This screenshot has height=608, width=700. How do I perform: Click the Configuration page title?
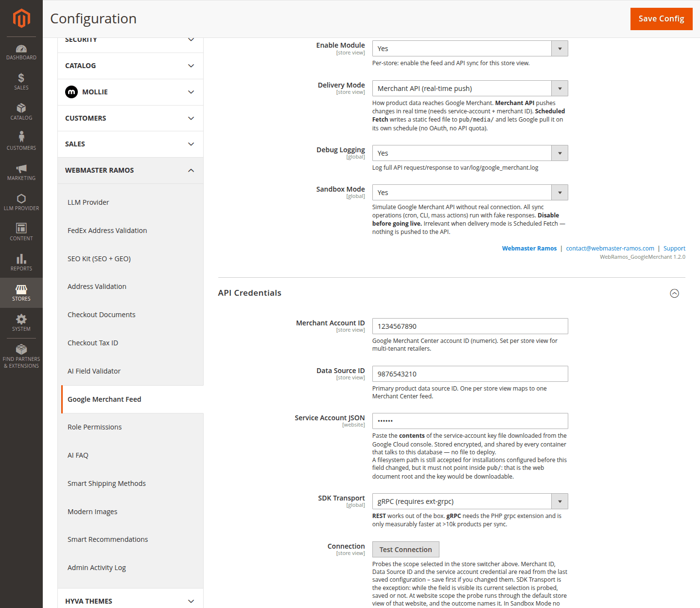(93, 18)
